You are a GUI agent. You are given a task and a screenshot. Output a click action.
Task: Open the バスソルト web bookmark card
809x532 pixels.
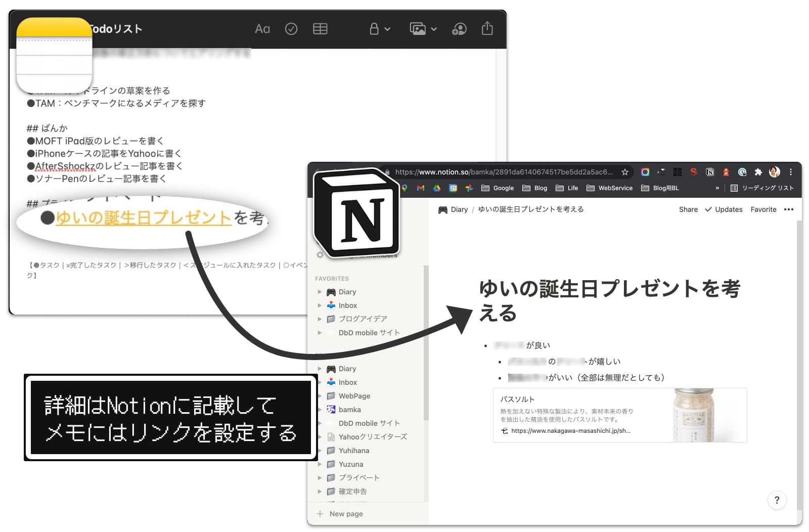pos(620,415)
